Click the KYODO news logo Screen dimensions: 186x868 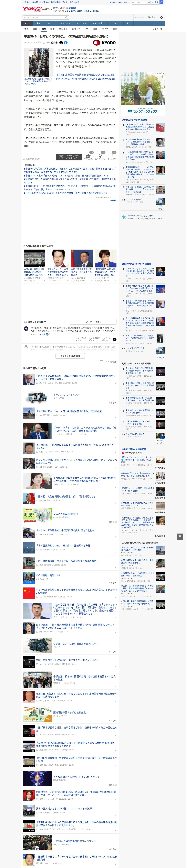click(104, 43)
